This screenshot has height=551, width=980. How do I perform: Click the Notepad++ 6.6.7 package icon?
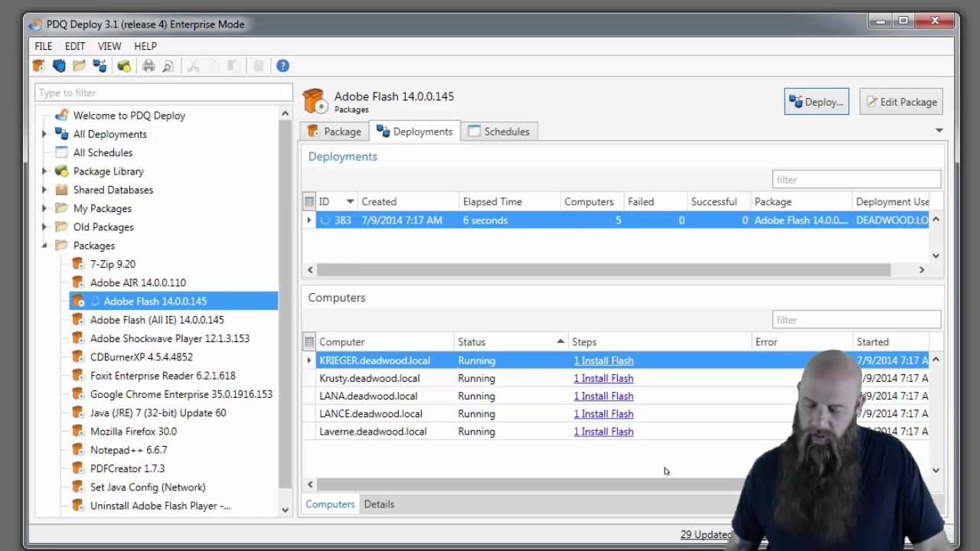click(x=77, y=450)
